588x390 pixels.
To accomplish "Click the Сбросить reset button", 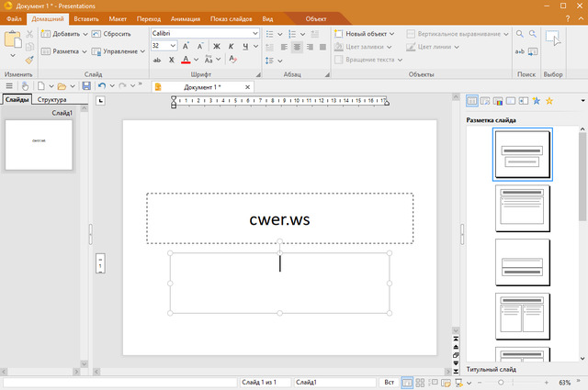I will 110,33.
